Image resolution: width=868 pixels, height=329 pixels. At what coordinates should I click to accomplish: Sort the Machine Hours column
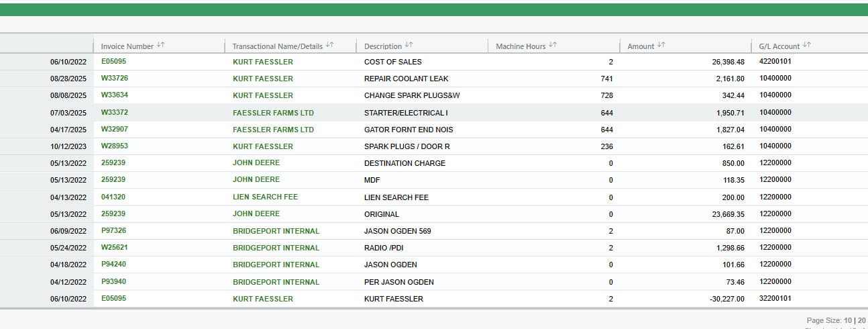(553, 46)
